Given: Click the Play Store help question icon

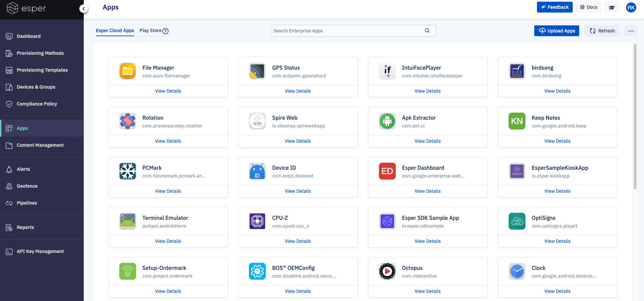Looking at the screenshot, I should pyautogui.click(x=165, y=31).
